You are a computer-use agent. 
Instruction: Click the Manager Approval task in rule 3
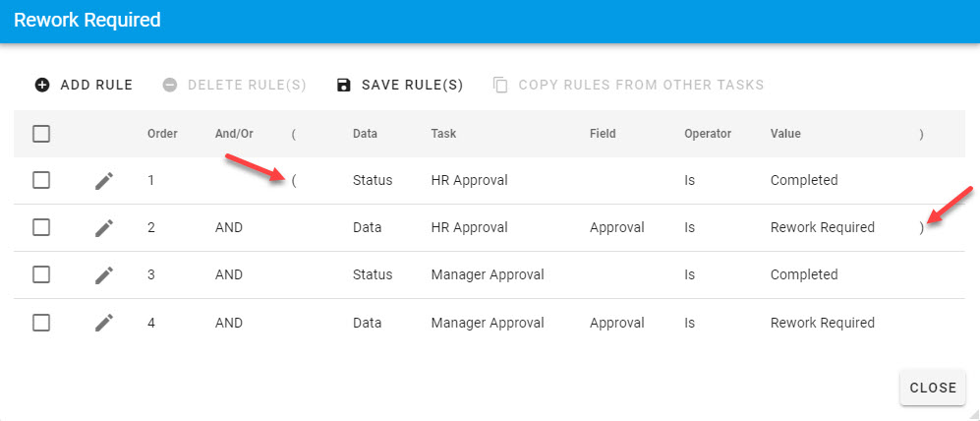[x=487, y=275]
